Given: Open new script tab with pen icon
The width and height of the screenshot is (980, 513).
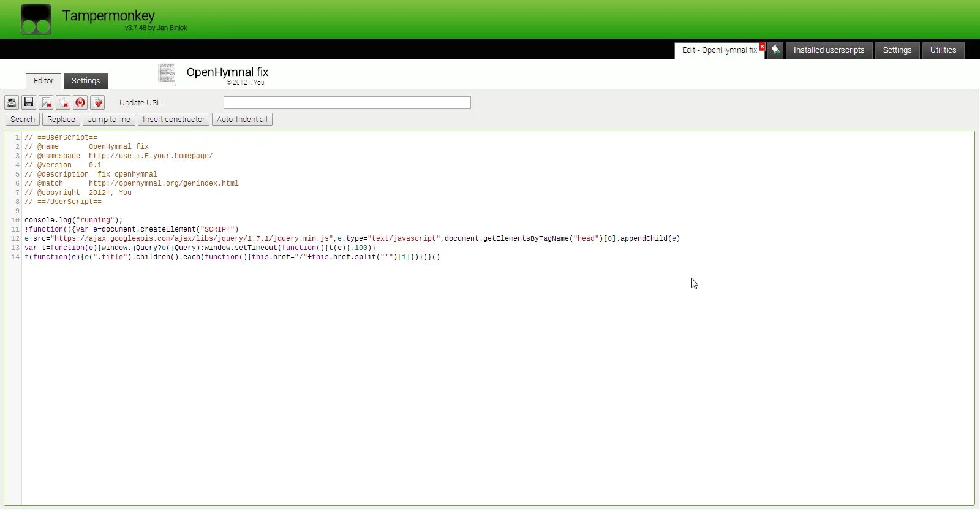Looking at the screenshot, I should point(775,50).
